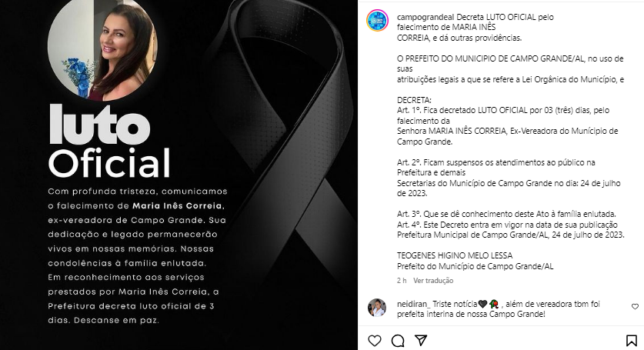Open neidiran_ commenter avatar
644x350 pixels.
pyautogui.click(x=376, y=308)
